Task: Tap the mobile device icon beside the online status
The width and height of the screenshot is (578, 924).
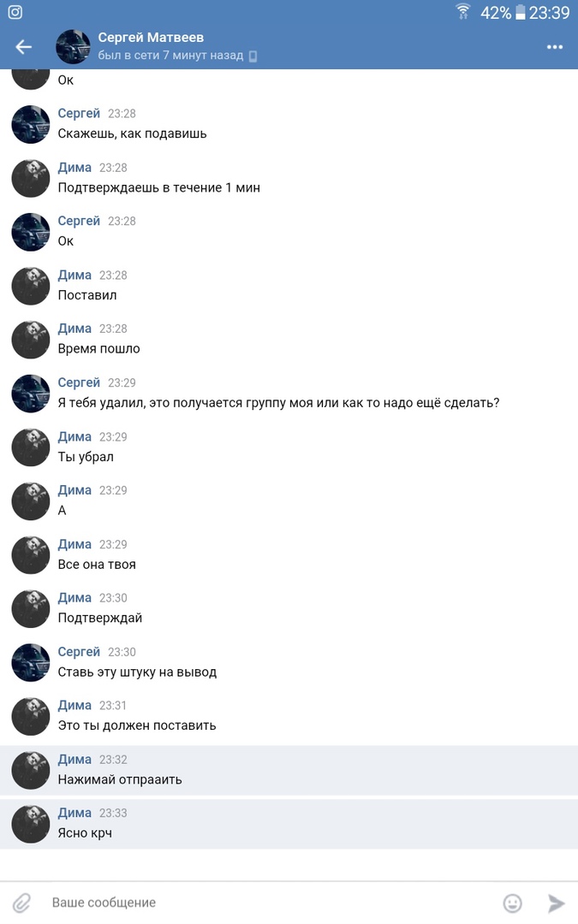Action: 253,56
